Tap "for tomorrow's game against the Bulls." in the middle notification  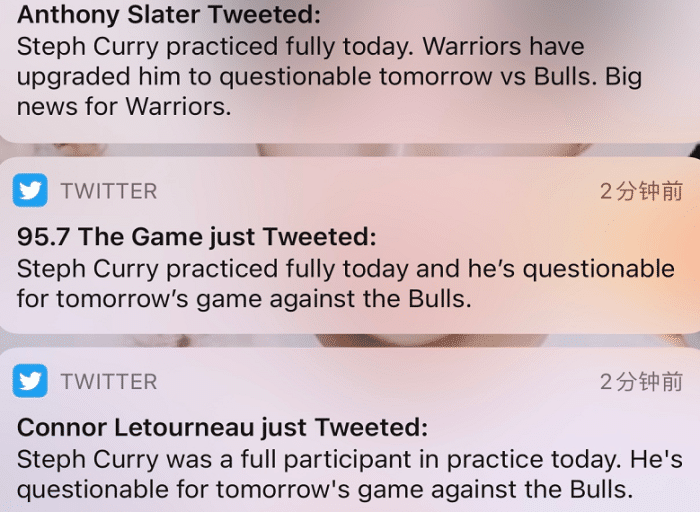tap(243, 298)
